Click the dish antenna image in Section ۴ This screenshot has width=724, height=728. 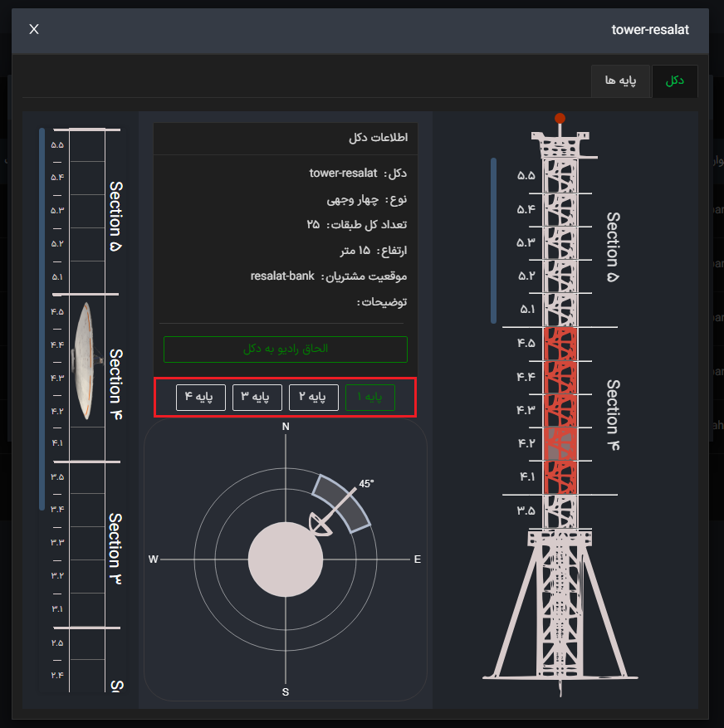[86, 361]
